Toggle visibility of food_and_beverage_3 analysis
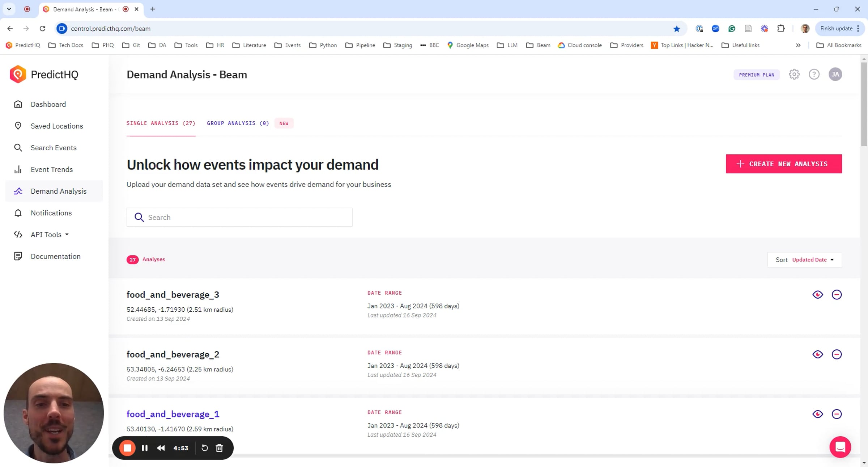Image resolution: width=868 pixels, height=467 pixels. click(818, 295)
